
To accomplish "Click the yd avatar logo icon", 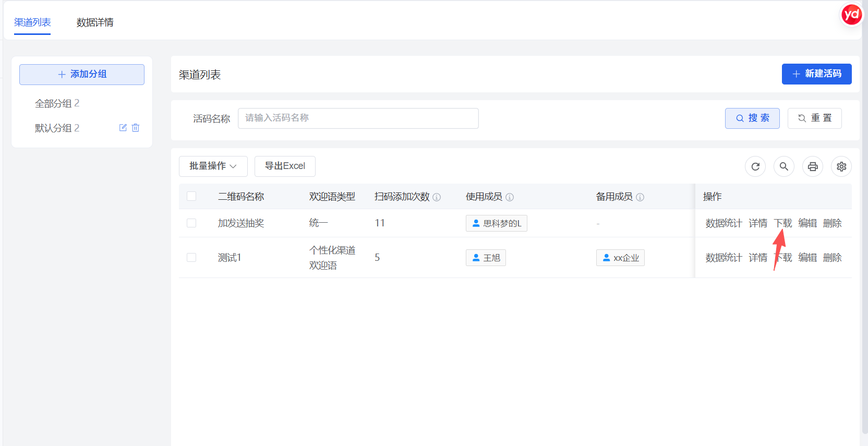I will point(851,15).
